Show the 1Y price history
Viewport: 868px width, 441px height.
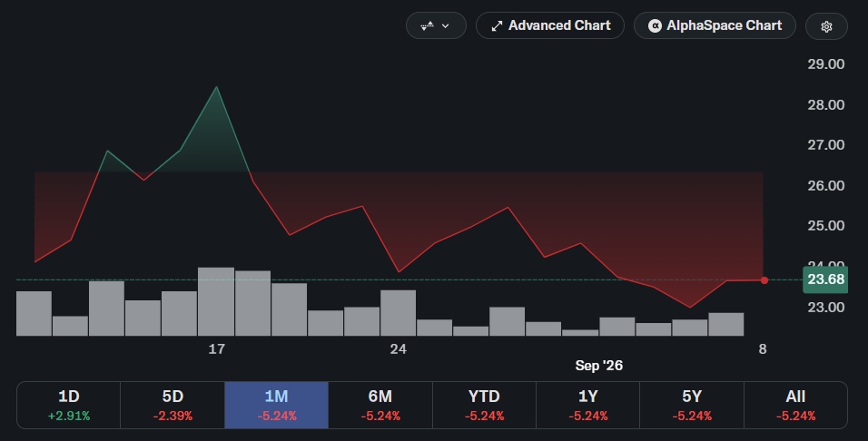coord(587,405)
